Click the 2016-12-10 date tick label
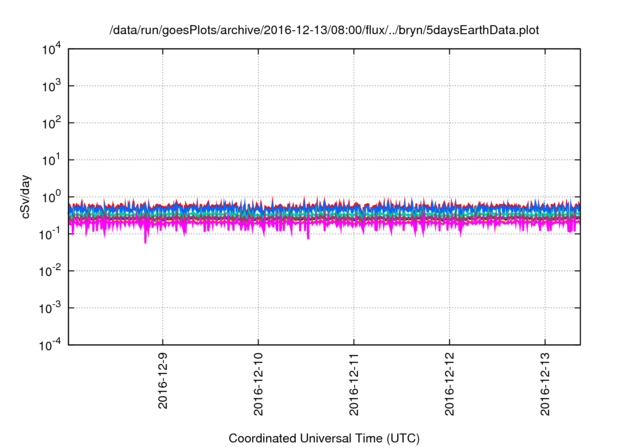 [258, 384]
